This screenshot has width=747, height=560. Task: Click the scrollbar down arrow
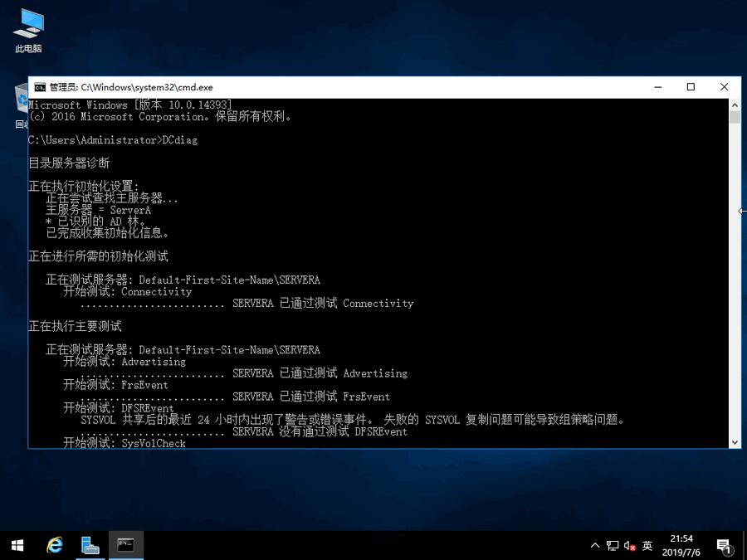[733, 441]
